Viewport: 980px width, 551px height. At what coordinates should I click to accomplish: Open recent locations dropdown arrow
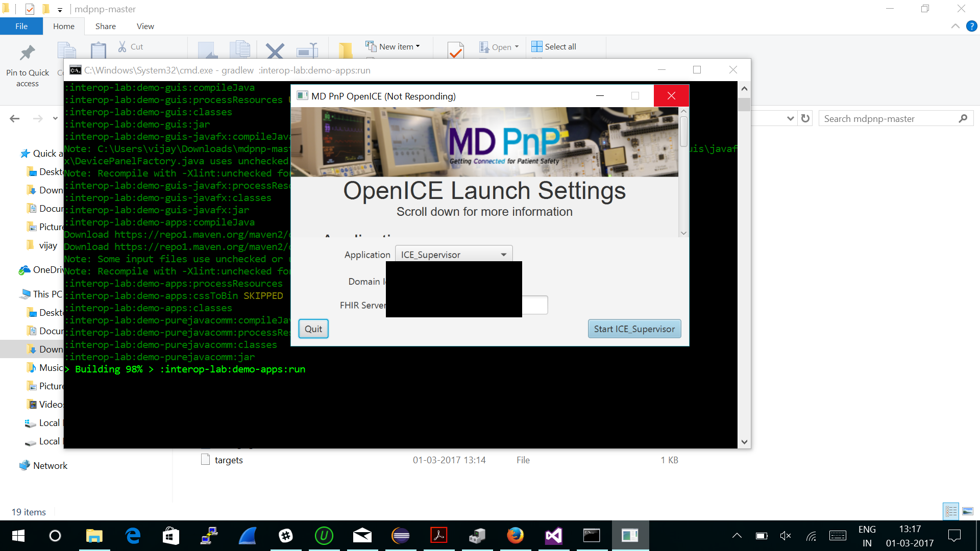55,118
